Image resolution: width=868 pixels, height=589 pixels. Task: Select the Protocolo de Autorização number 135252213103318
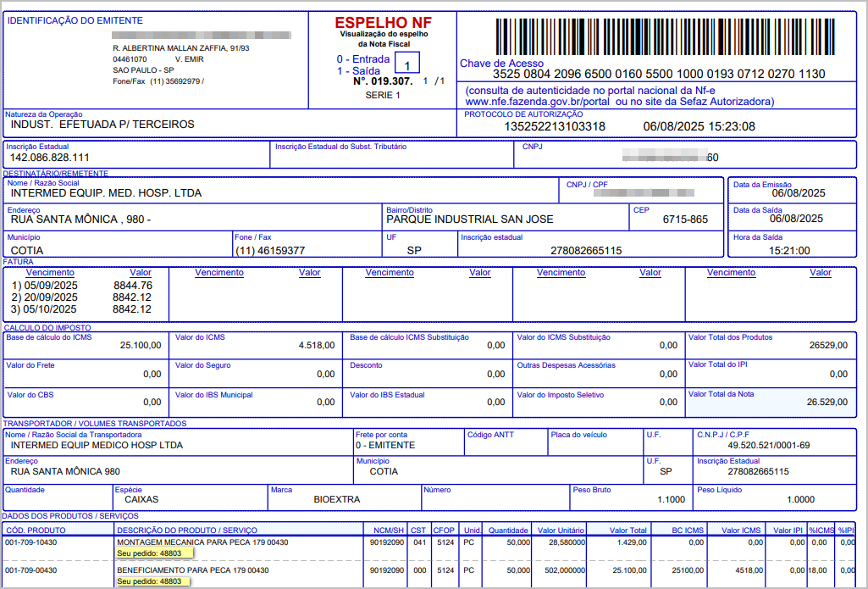tap(555, 126)
